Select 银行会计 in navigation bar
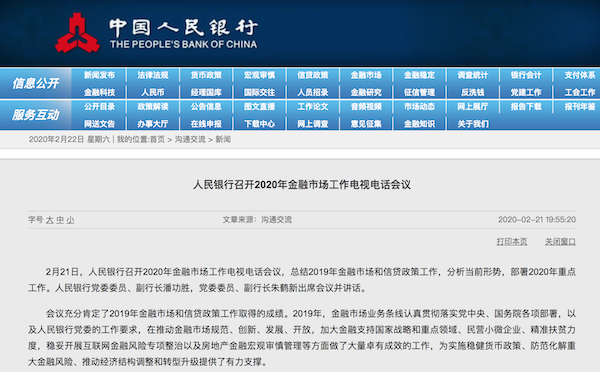 pyautogui.click(x=526, y=75)
